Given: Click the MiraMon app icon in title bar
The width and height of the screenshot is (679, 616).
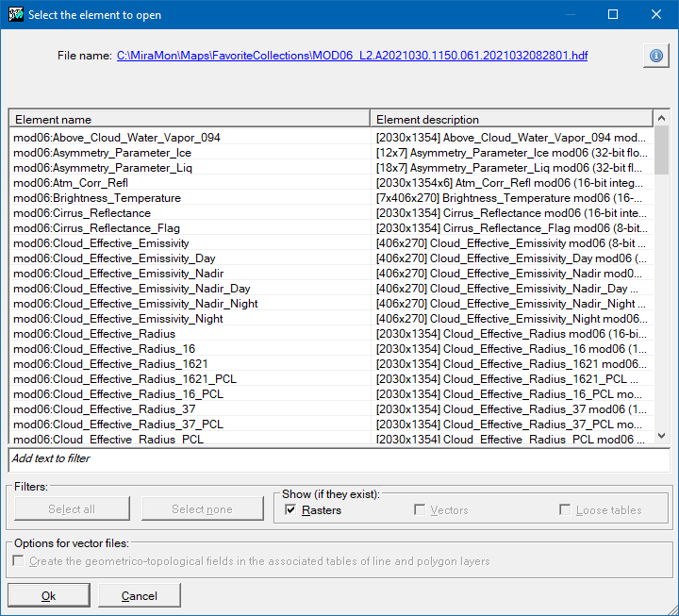Looking at the screenshot, I should [14, 14].
